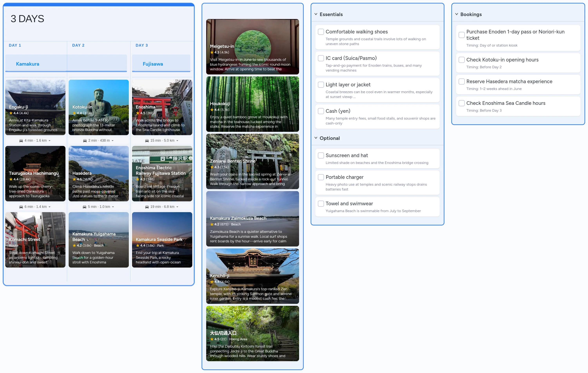The image size is (588, 373).
Task: Click the DAY 3 column header
Action: (x=142, y=45)
